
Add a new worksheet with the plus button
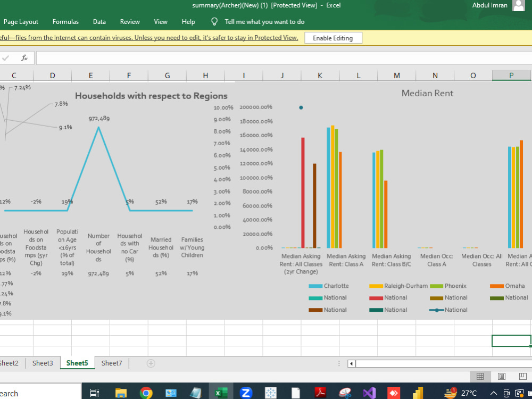(x=151, y=363)
